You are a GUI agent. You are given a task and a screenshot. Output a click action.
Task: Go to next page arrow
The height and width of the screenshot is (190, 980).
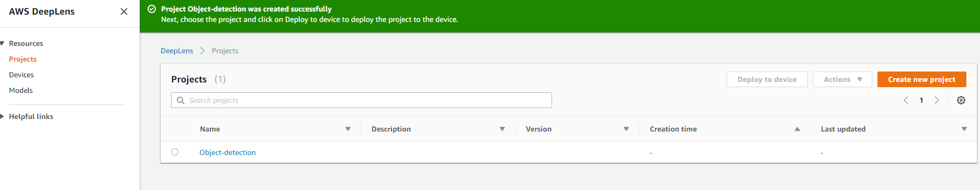click(x=937, y=100)
